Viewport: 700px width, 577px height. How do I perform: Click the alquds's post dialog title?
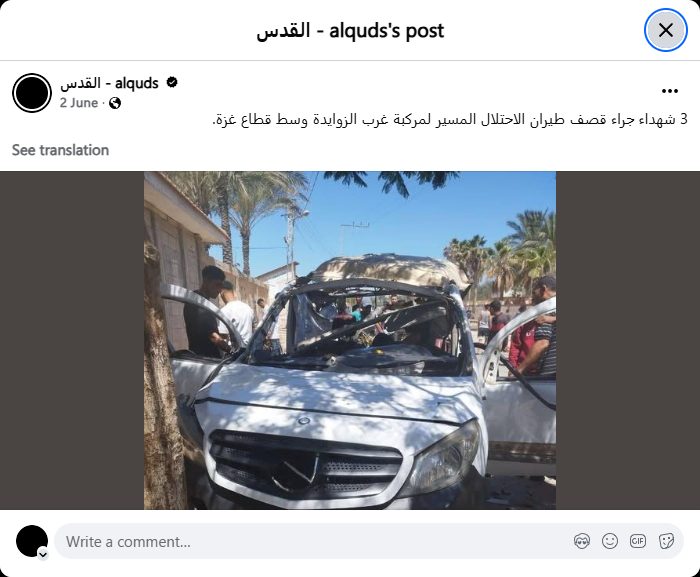[350, 30]
